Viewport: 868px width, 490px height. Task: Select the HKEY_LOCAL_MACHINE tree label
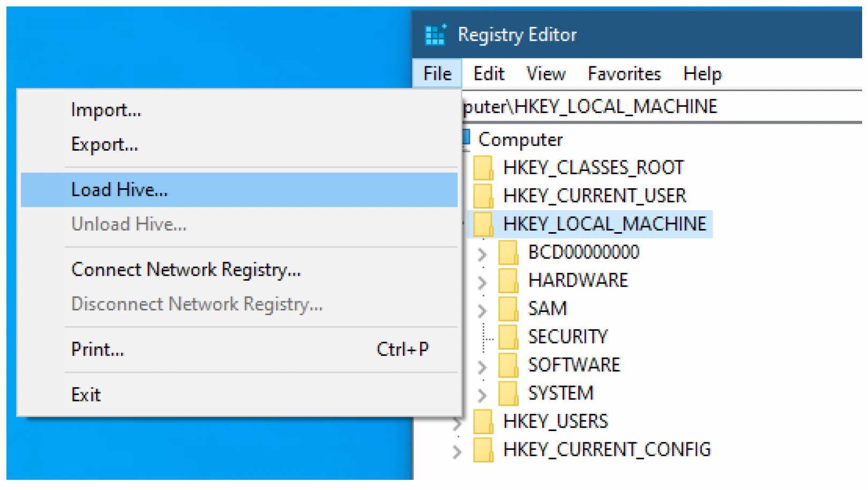(604, 224)
